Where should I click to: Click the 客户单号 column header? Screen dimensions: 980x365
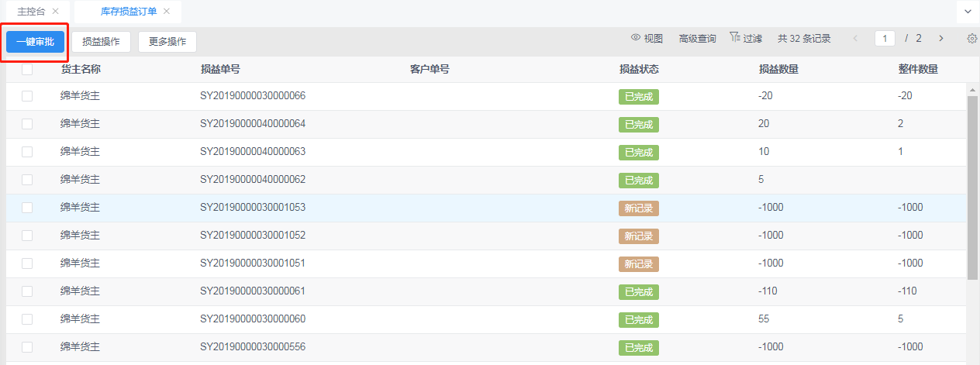tap(430, 69)
